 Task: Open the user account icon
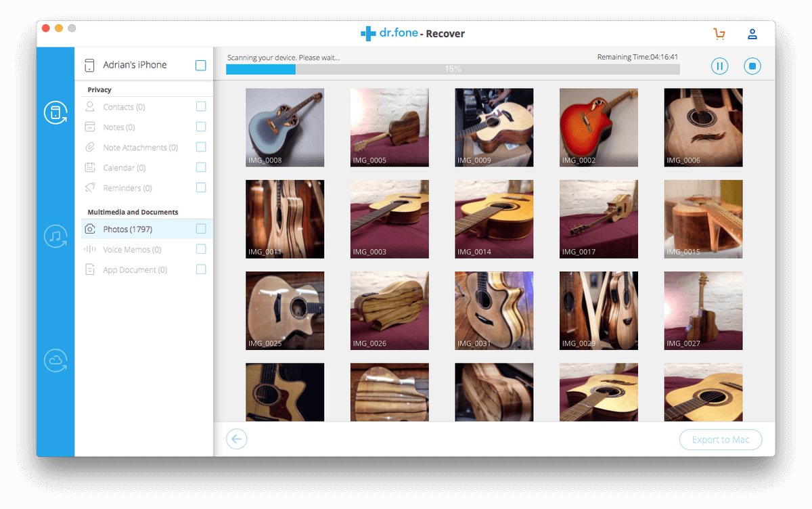click(x=752, y=34)
